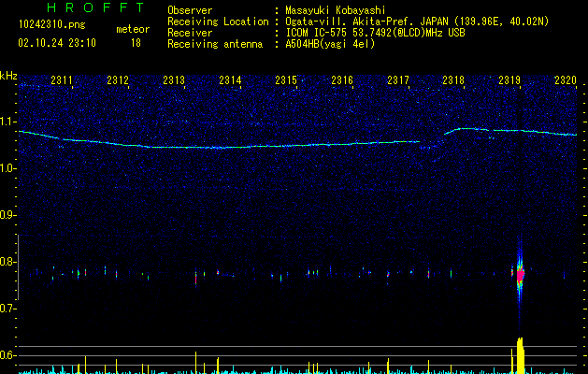Click the Receiving Location field label
This screenshot has width=588, height=374.
coord(218,22)
